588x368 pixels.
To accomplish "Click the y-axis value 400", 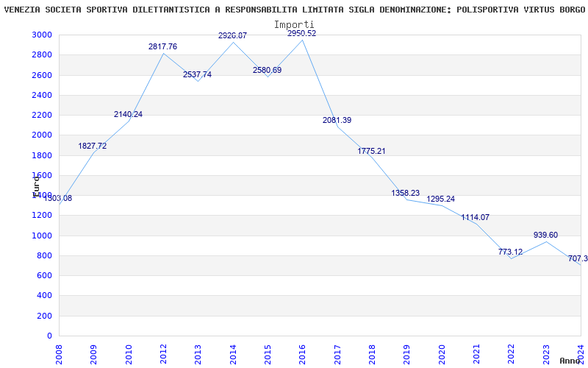I will click(x=46, y=296).
